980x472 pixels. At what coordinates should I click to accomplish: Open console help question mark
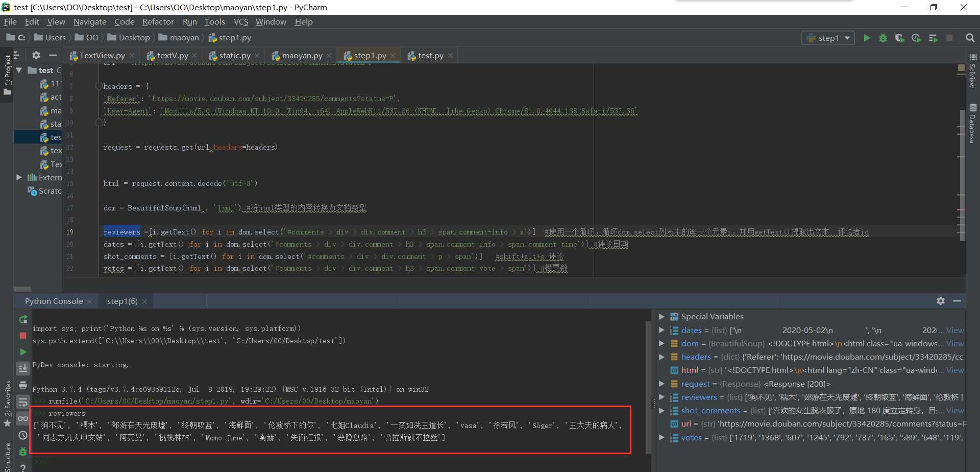pos(23,467)
